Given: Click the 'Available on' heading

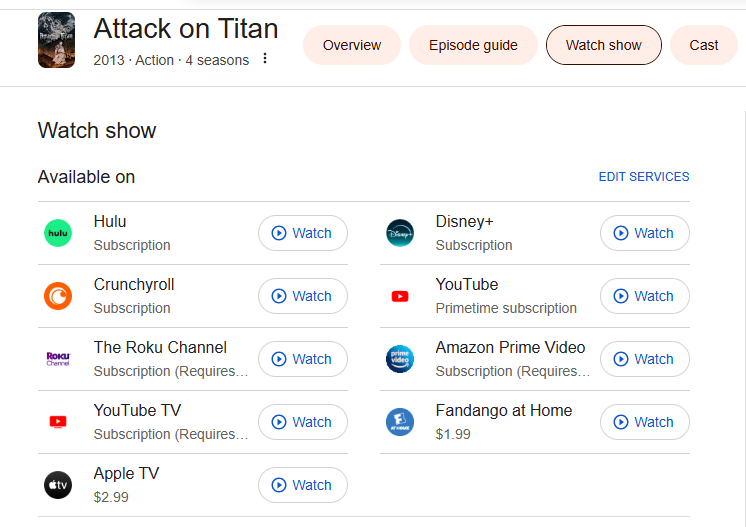Looking at the screenshot, I should pos(86,177).
